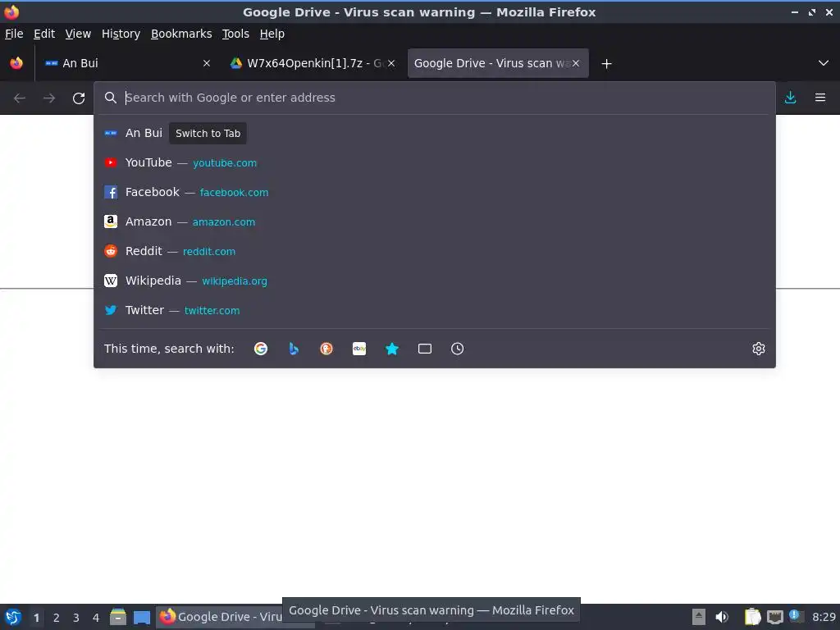
Task: Click the removable media eject tray icon
Action: click(x=699, y=617)
